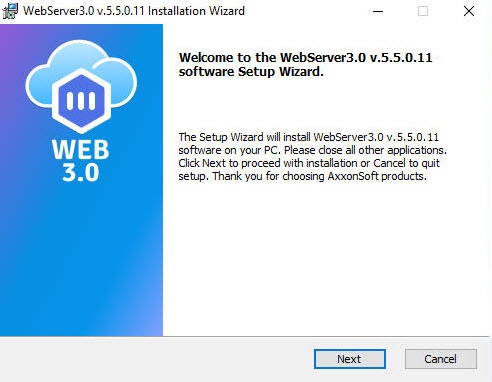Image resolution: width=492 pixels, height=382 pixels.
Task: Click the Setup Wizard description paragraph
Action: pos(312,156)
